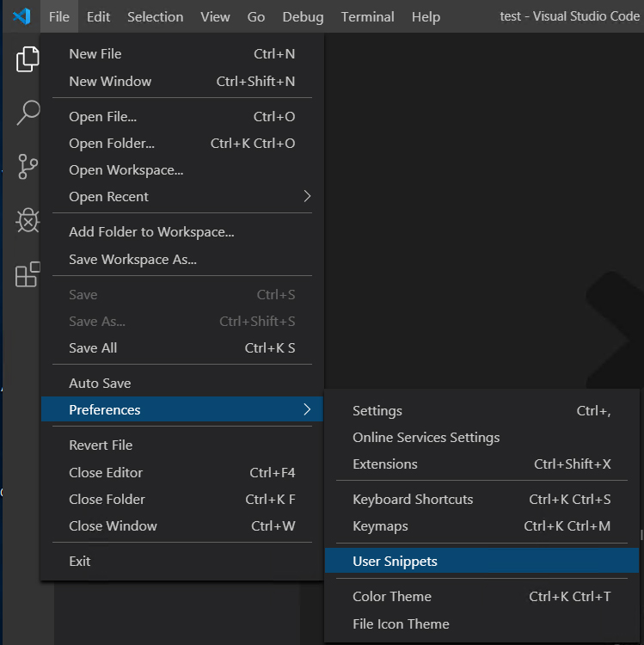Expand the Preferences submenu
Image resolution: width=644 pixels, height=645 pixels.
182,409
